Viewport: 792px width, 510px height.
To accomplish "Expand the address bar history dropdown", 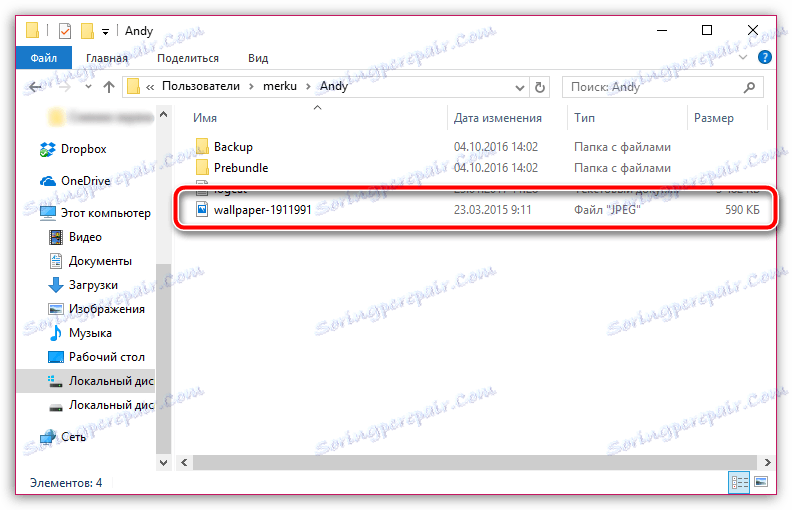I will (x=519, y=87).
